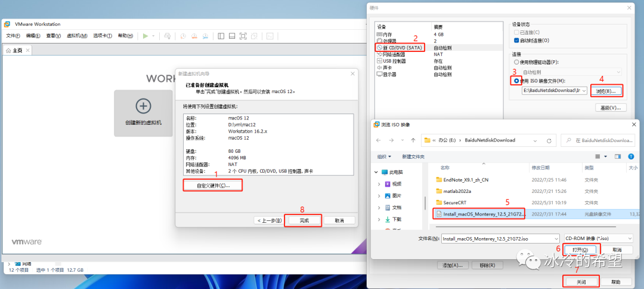Select USB 控制器 device in hardware list
The image size is (644, 289).
coord(438,61)
